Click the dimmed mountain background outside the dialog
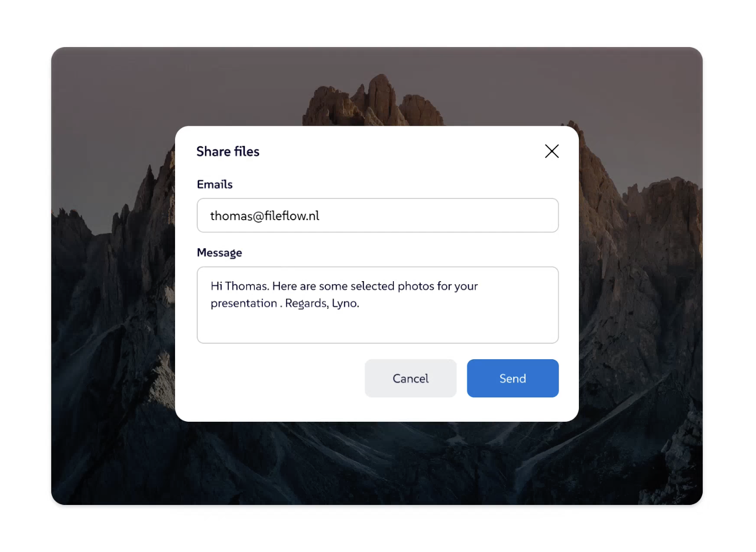Viewport: 756px width, 552px height. (114, 310)
